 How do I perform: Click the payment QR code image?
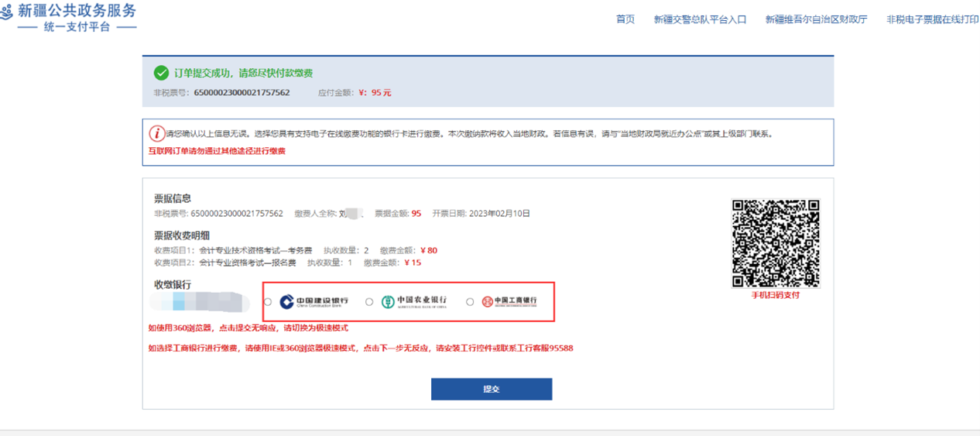click(776, 243)
